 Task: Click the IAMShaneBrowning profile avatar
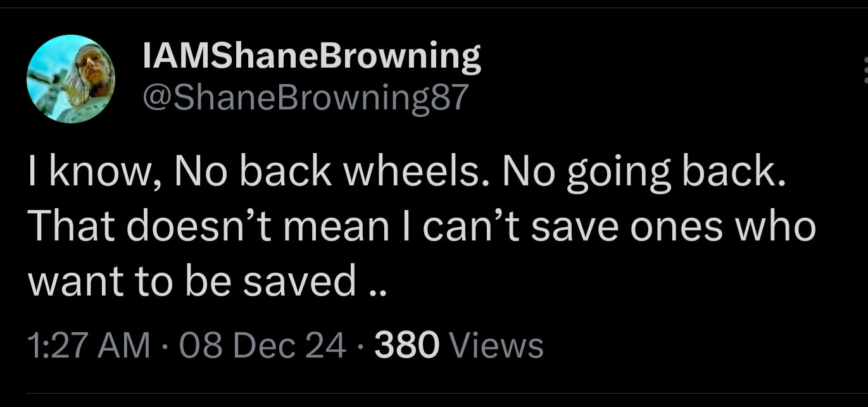click(70, 79)
